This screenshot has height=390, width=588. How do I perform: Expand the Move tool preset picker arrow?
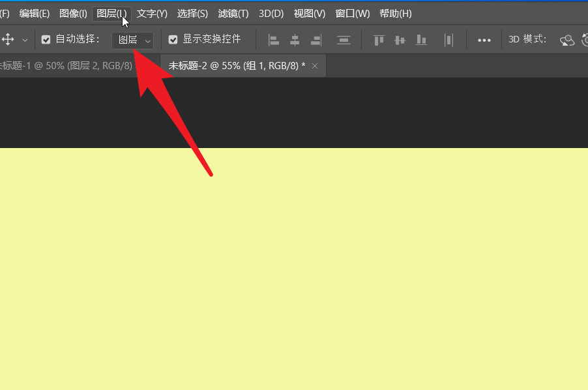25,40
